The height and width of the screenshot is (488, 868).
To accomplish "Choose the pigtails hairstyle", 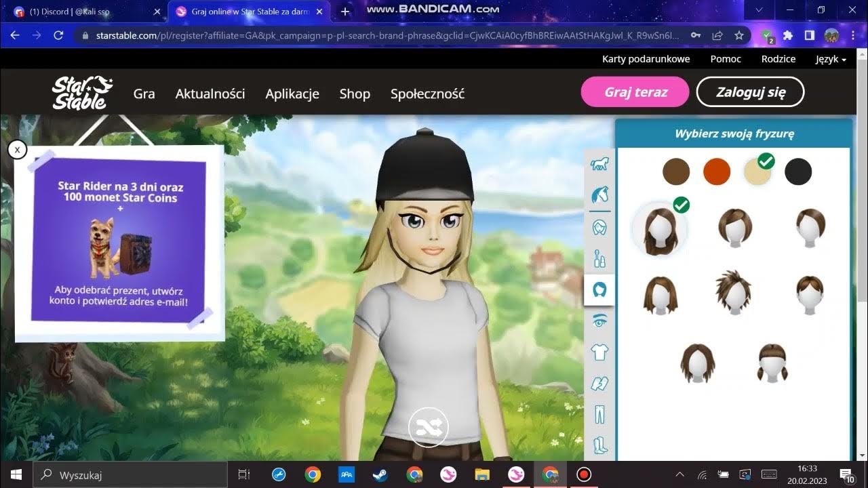I will (x=772, y=363).
